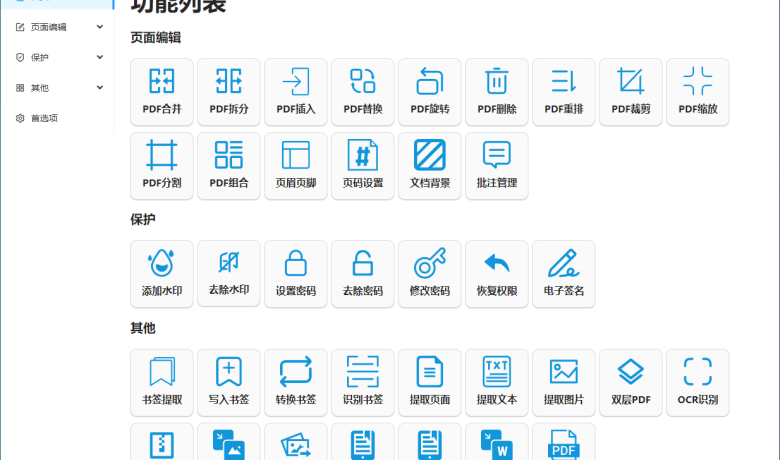Open the 提取图片 extract images tool

coord(564,382)
